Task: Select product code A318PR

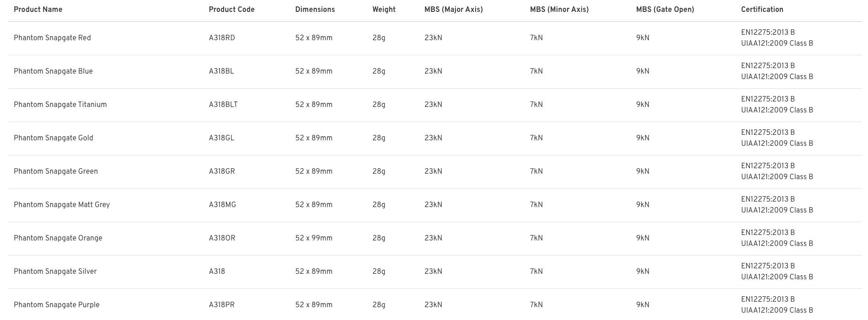Action: pyautogui.click(x=222, y=305)
